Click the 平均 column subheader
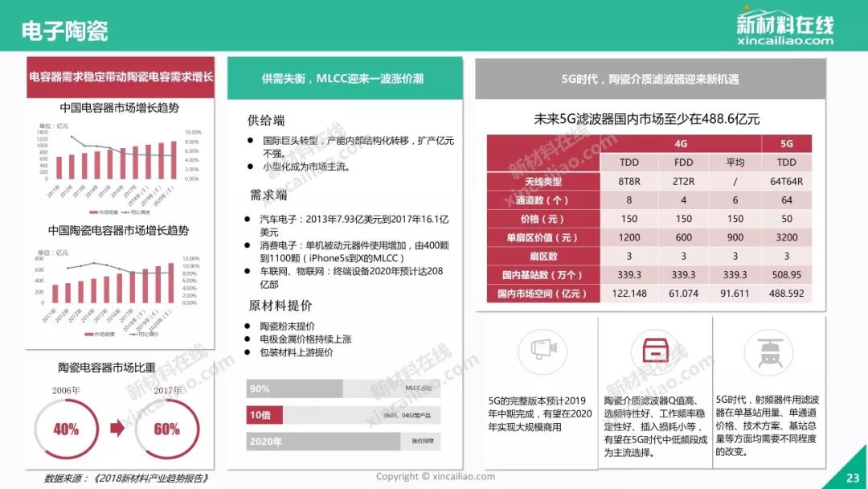The height and width of the screenshot is (489, 868). point(735,162)
